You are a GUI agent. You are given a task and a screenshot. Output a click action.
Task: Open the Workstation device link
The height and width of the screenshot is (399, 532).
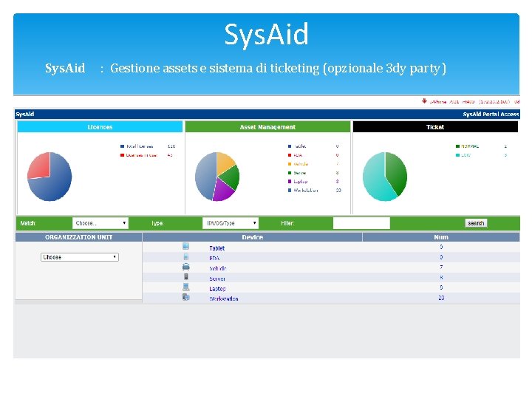pos(224,299)
